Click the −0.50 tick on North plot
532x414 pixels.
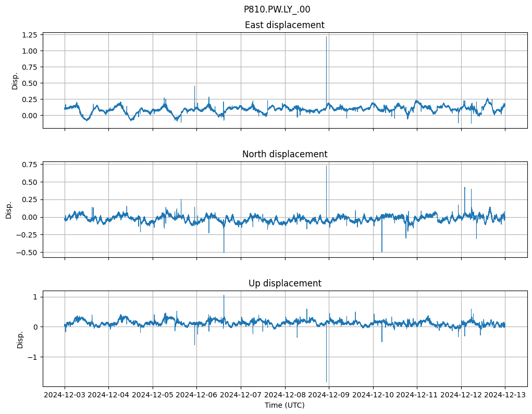tap(27, 252)
